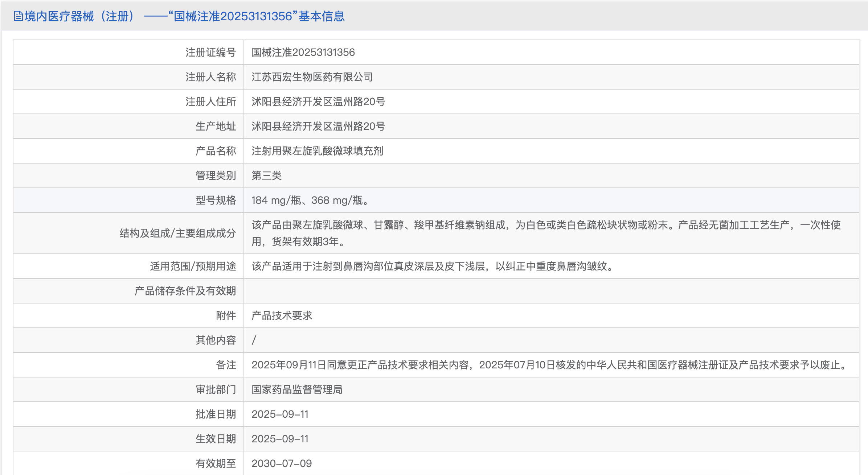Click the 批准日期 date value
868x475 pixels.
[280, 414]
